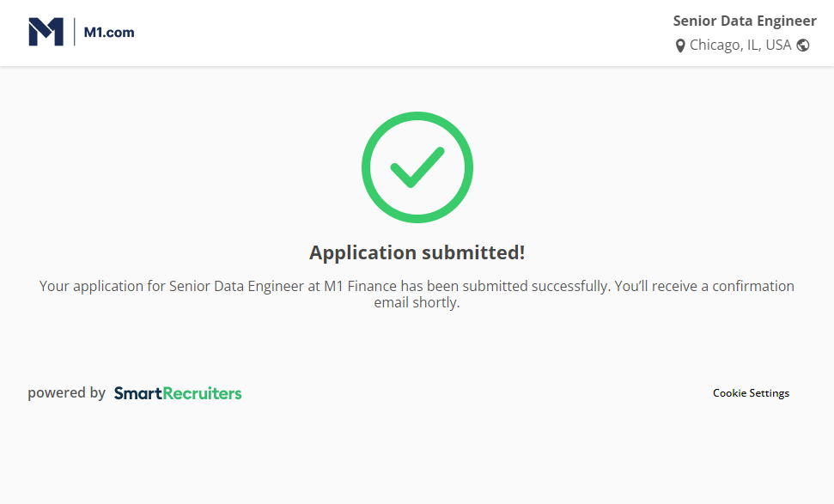Click the M1 logo mark in the header

pos(46,33)
